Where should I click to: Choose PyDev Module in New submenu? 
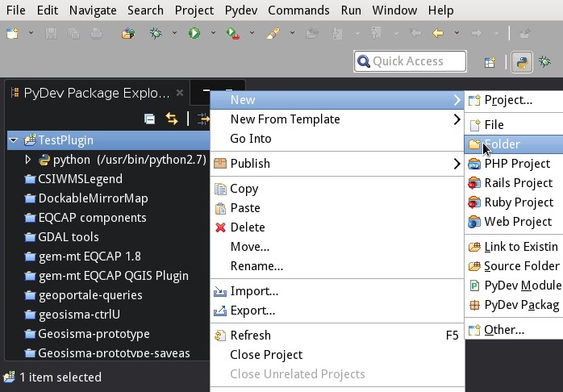(514, 286)
